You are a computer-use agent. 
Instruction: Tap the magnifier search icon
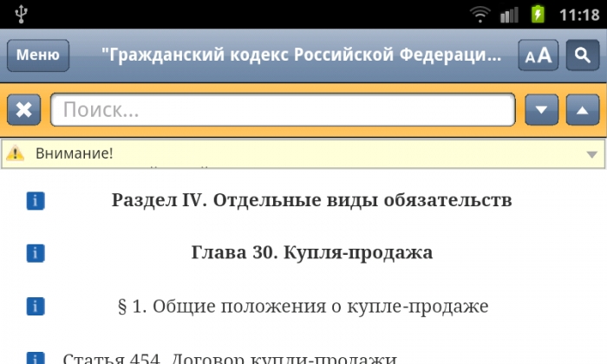coord(583,55)
